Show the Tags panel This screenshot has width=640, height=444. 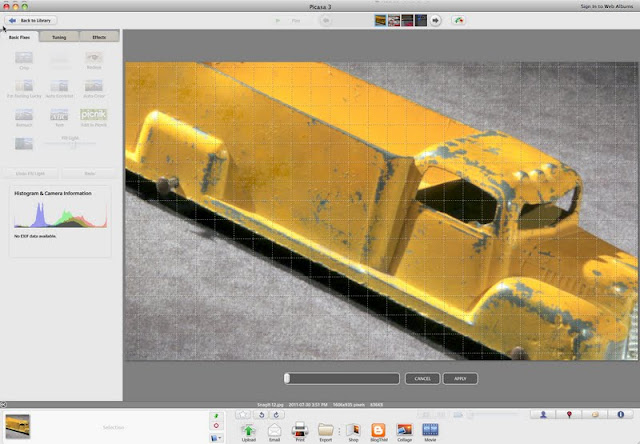pos(595,415)
